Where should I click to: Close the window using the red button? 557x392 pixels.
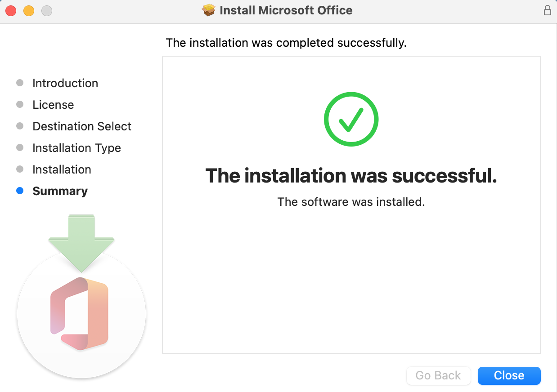(11, 11)
